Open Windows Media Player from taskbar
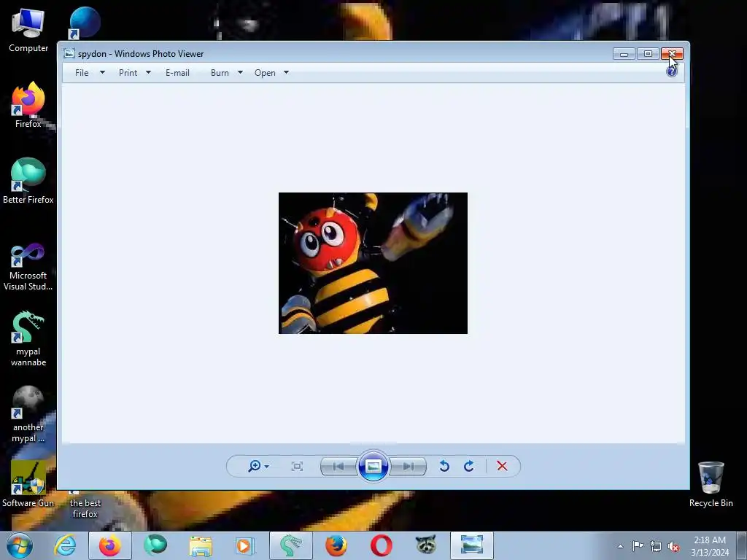This screenshot has height=560, width=747. (x=245, y=545)
